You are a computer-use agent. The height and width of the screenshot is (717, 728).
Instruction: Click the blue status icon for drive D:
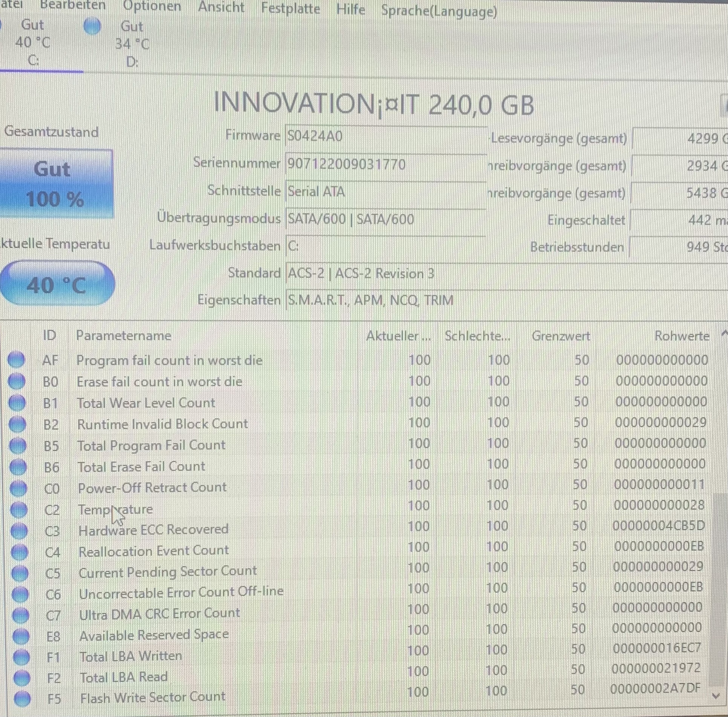(x=92, y=27)
